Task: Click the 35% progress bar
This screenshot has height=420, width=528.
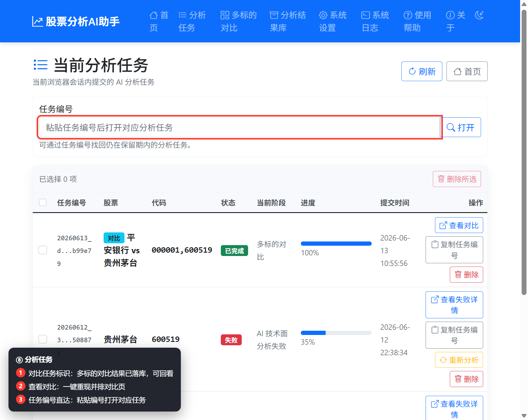Action: click(336, 333)
